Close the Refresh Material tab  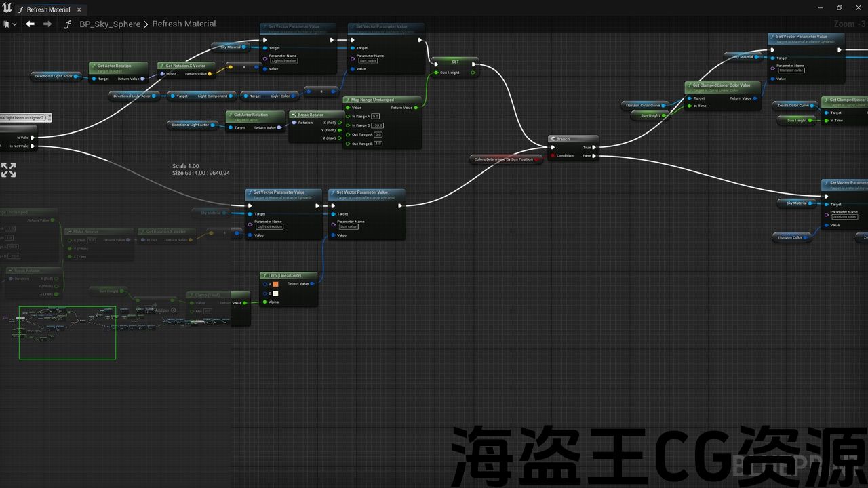(x=79, y=9)
